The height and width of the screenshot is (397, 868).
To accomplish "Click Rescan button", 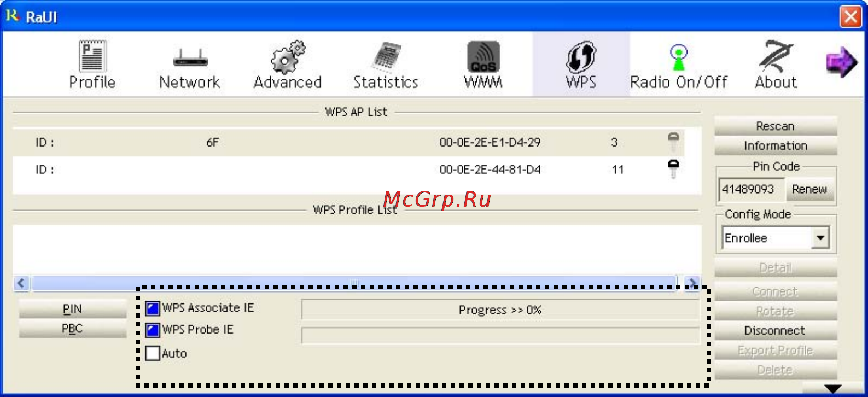I will (776, 126).
